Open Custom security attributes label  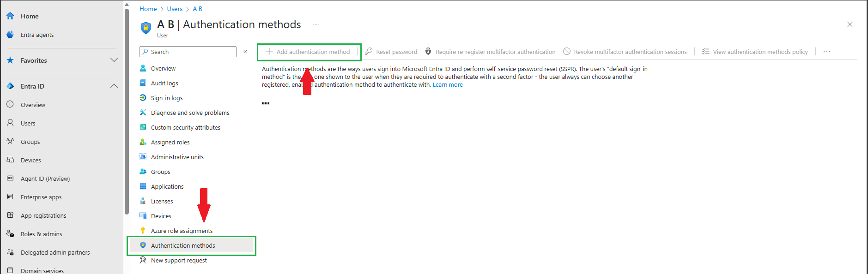pos(186,127)
